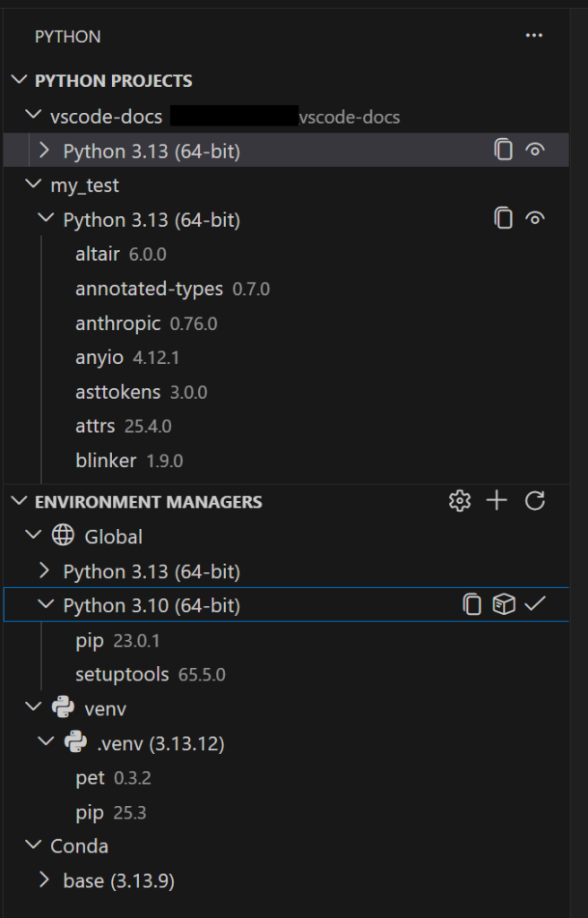Select the Global environment manager

(x=111, y=536)
